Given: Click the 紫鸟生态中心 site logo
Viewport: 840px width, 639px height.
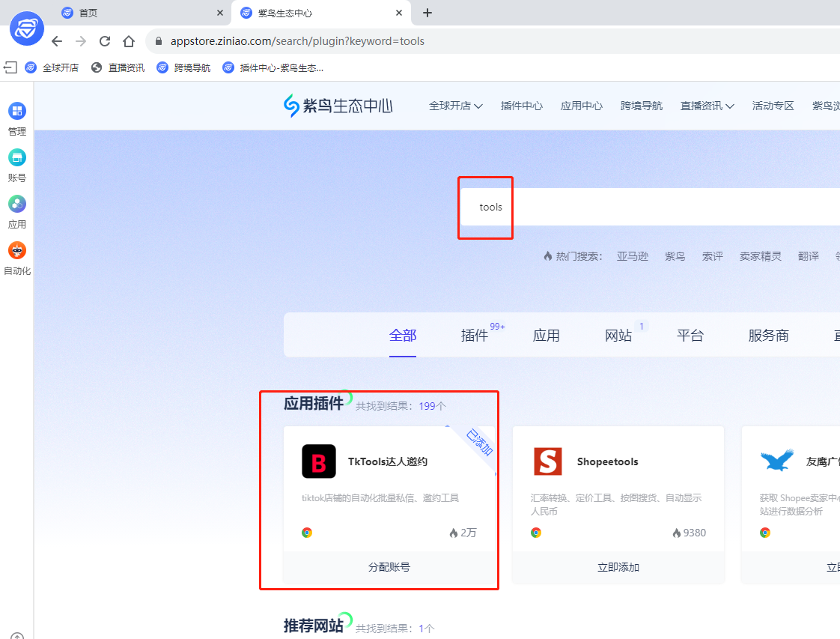Looking at the screenshot, I should (x=338, y=106).
